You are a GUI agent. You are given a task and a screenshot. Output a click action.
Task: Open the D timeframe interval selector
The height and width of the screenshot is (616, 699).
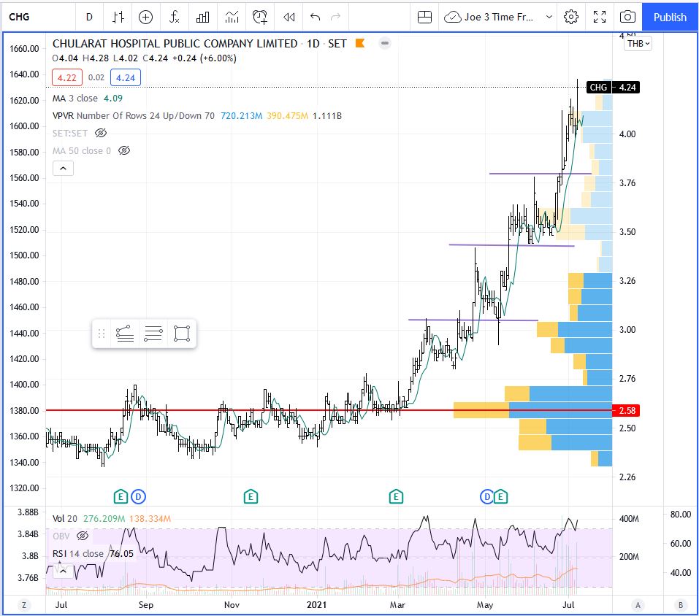pyautogui.click(x=89, y=17)
